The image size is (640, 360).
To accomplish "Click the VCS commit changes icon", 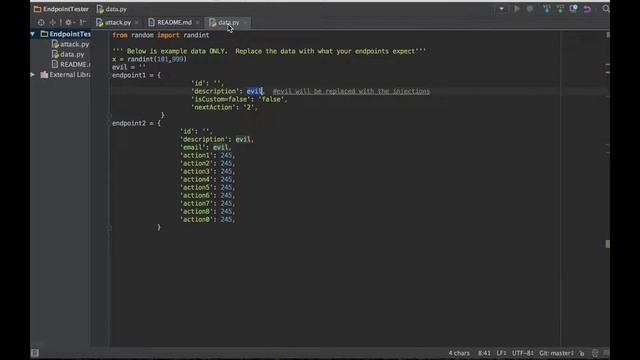I will tap(560, 9).
